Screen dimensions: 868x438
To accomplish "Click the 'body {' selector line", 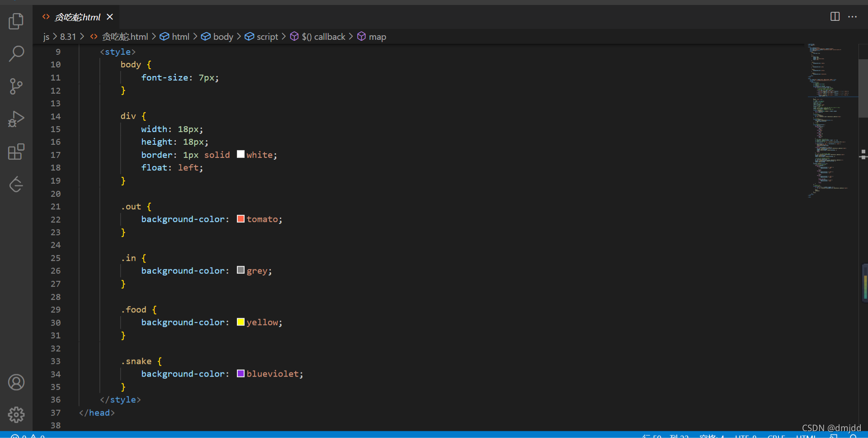I will [136, 64].
